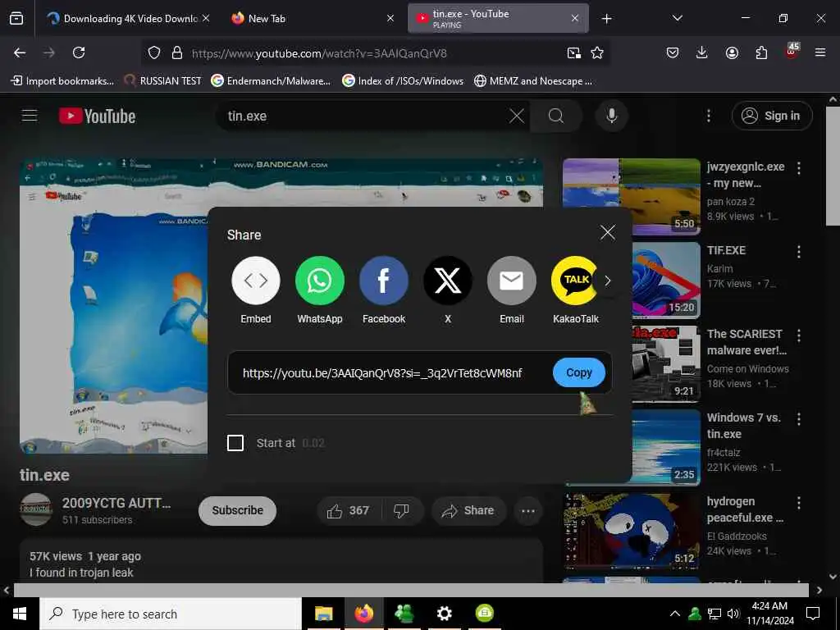Open more actions ellipsis under video

[528, 510]
